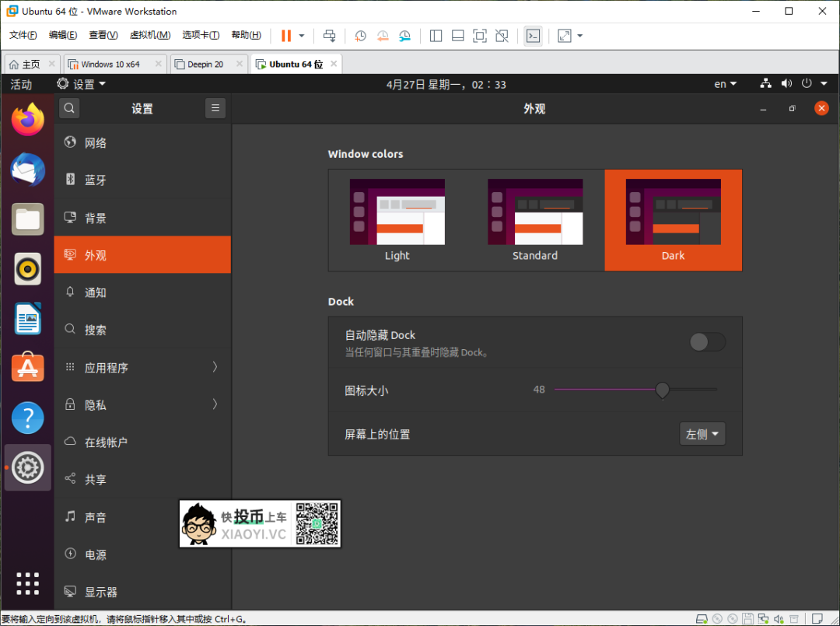840x626 pixels.
Task: Adjust the icon size slider
Action: coord(662,390)
